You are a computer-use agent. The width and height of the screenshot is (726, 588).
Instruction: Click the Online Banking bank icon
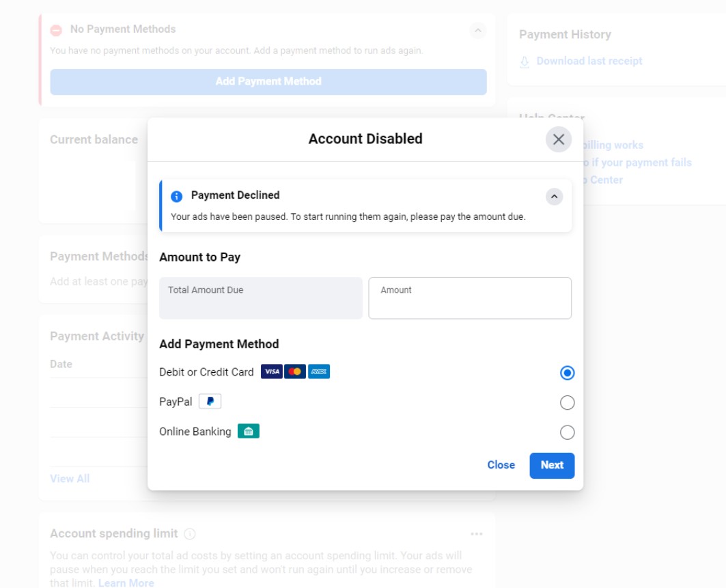[x=249, y=432]
